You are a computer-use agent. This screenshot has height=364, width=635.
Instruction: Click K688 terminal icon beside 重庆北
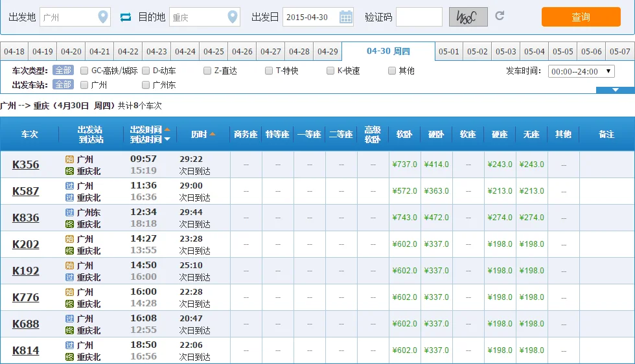click(70, 331)
